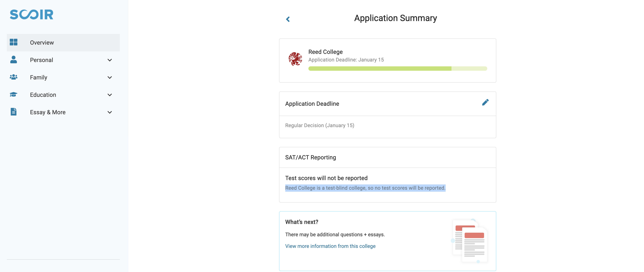This screenshot has width=644, height=272.
Task: Click Test scores will not be reported
Action: tap(326, 178)
